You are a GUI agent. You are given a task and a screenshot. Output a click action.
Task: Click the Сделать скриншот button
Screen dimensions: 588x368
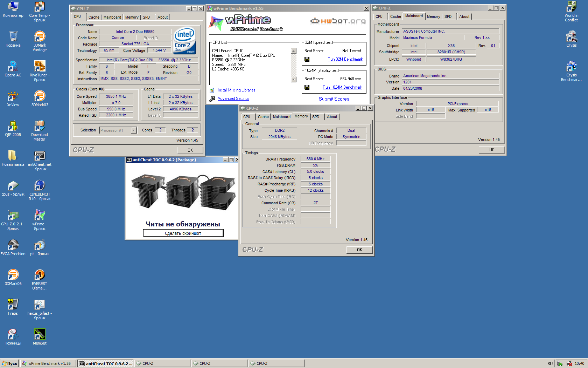[x=183, y=233]
